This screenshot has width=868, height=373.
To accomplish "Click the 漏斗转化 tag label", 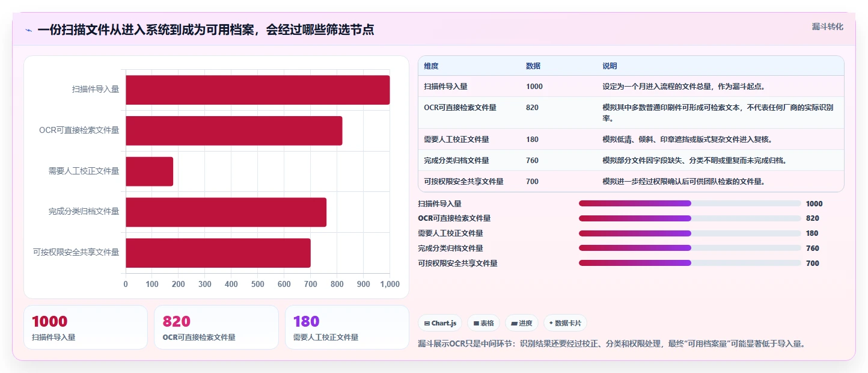I will pos(827,26).
